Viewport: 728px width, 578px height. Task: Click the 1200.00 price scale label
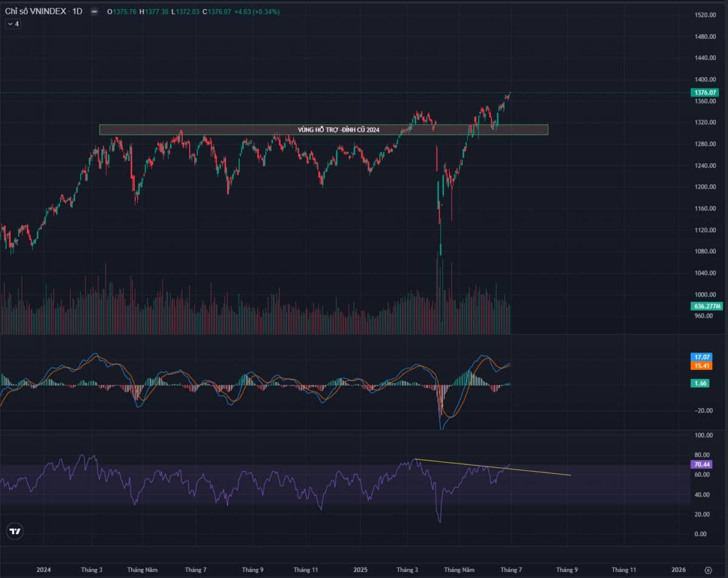tap(706, 187)
